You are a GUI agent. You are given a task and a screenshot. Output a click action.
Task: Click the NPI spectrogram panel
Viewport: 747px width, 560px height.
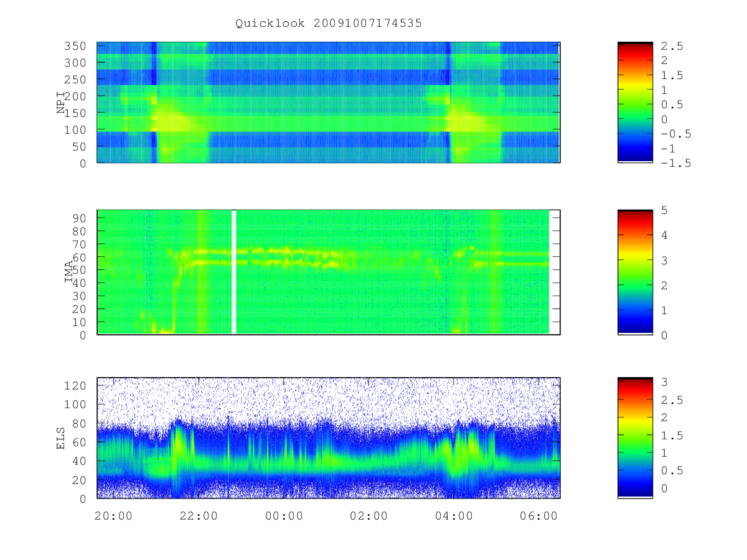(329, 103)
